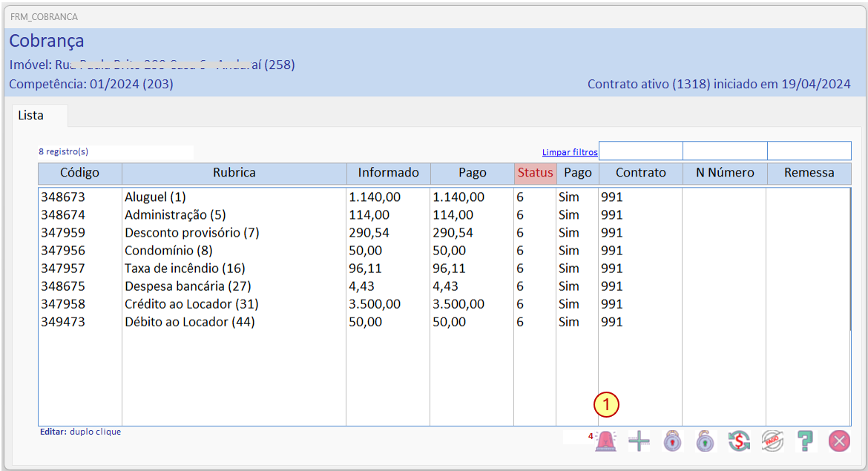The width and height of the screenshot is (868, 471).
Task: Focus the filter field above Contrato column
Action: coord(640,151)
